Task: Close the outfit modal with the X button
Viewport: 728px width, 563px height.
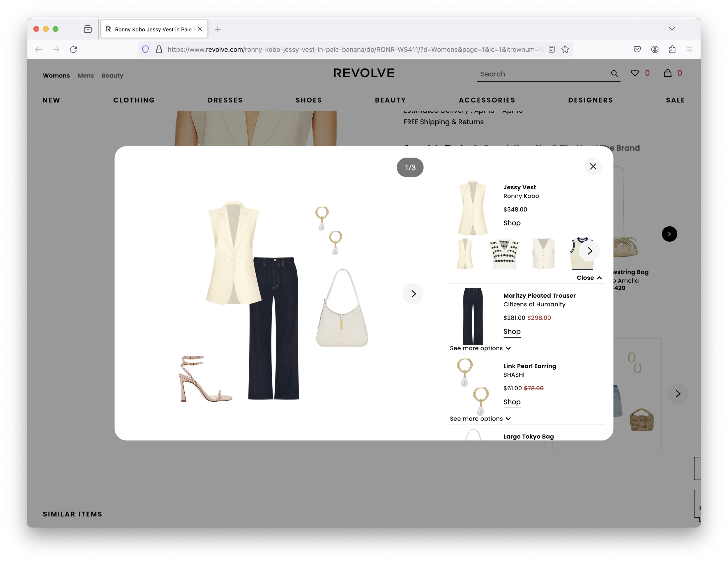Action: click(593, 166)
